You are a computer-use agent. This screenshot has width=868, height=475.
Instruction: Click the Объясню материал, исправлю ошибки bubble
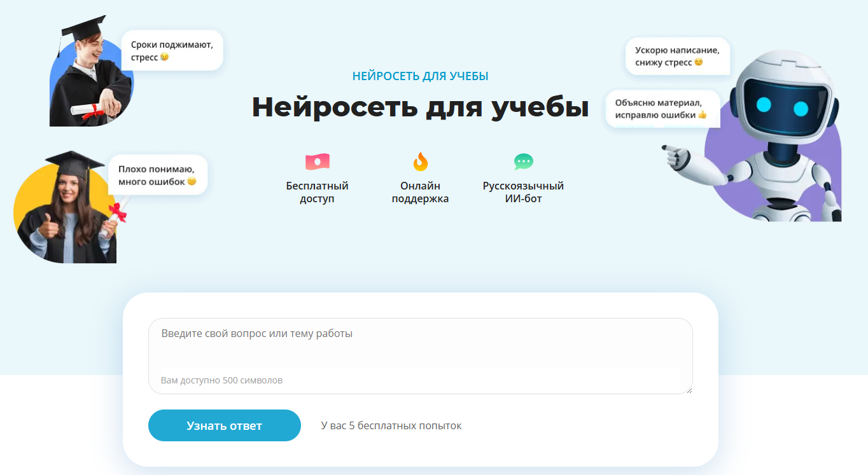pos(662,109)
